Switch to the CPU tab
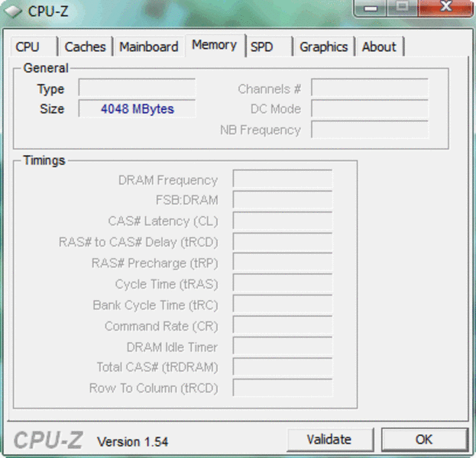This screenshot has width=476, height=458. pyautogui.click(x=28, y=47)
